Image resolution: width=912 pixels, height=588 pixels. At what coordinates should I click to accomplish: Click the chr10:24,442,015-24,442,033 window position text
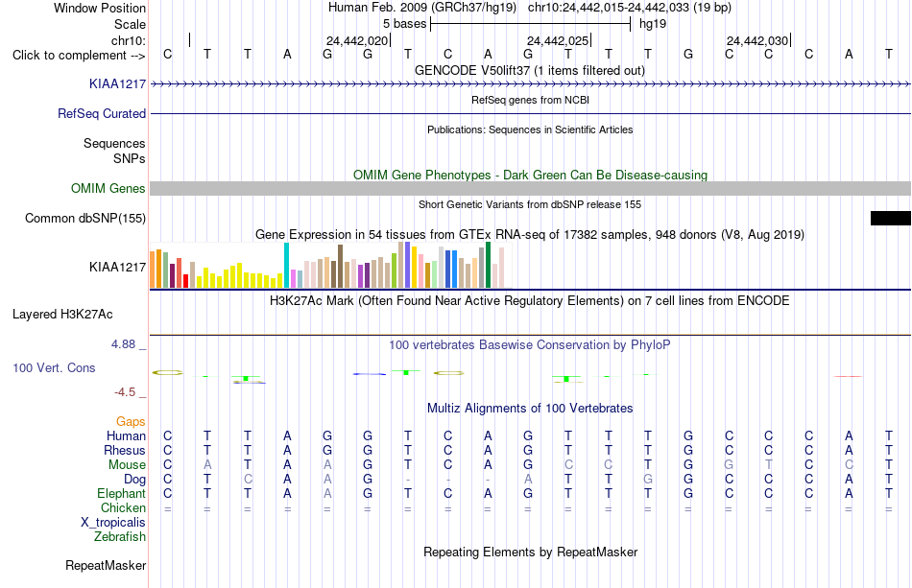(x=630, y=8)
